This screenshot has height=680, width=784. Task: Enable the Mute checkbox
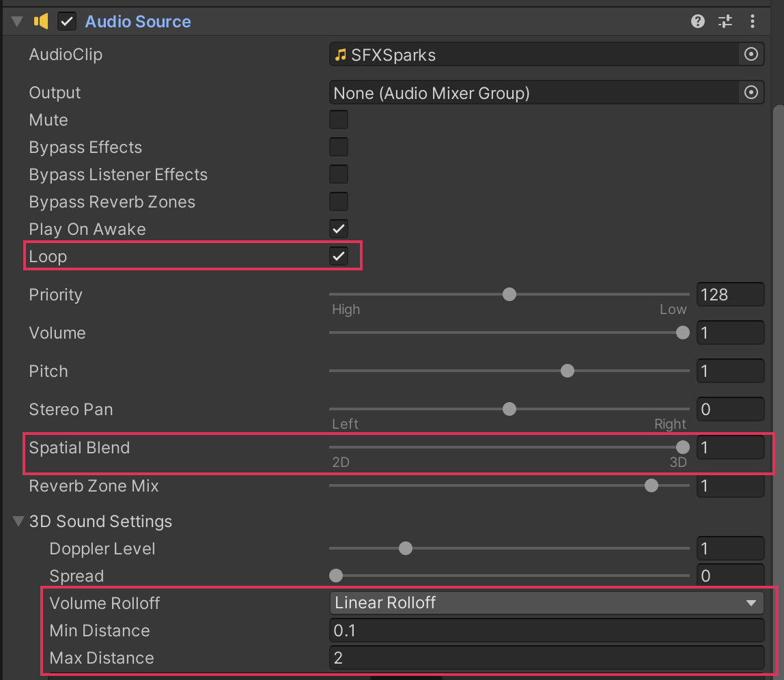click(339, 120)
